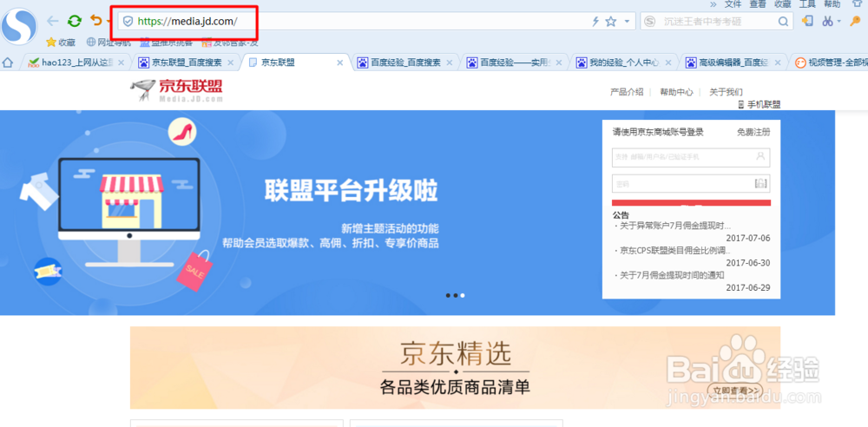Image resolution: width=868 pixels, height=427 pixels.
Task: Switch to 我的经验_个人中心 tab
Action: [x=624, y=62]
